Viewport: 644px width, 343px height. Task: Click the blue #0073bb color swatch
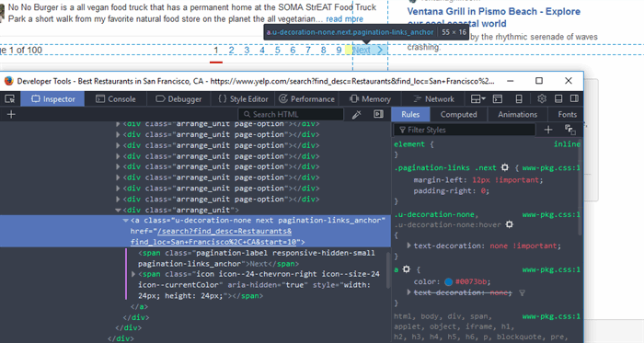(449, 282)
